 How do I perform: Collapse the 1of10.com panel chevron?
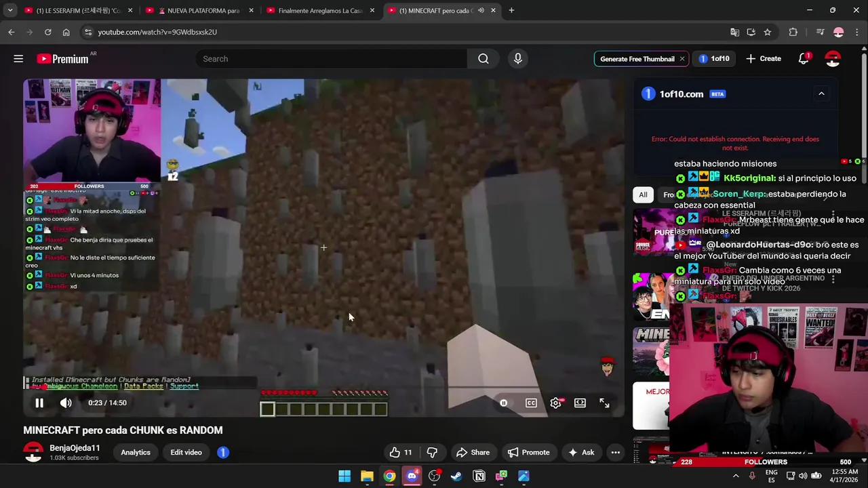click(821, 94)
